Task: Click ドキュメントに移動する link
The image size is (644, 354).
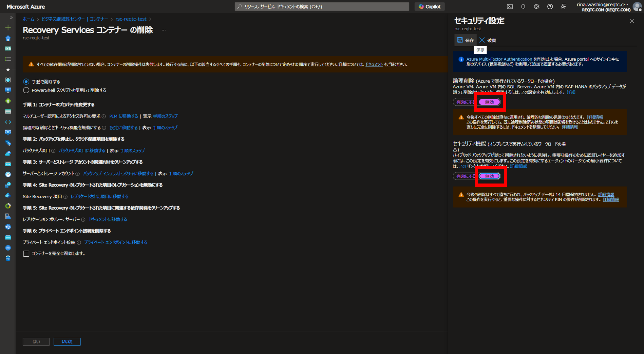Action: (108, 219)
